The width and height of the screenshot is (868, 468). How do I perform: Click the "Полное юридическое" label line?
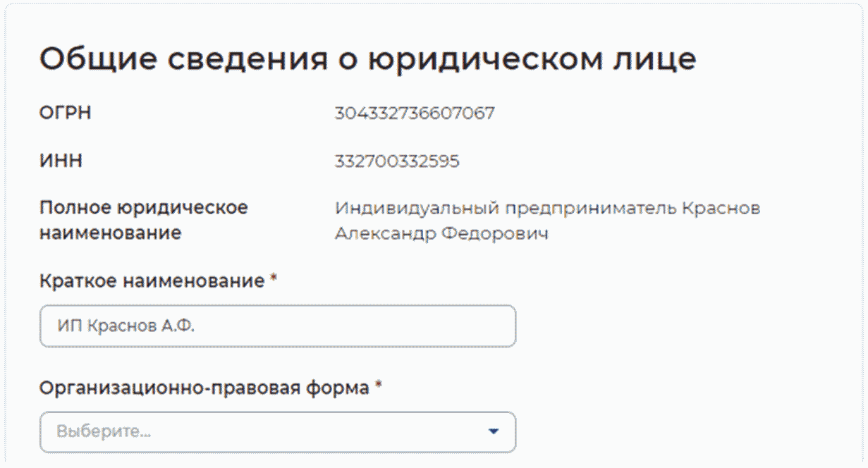143,209
